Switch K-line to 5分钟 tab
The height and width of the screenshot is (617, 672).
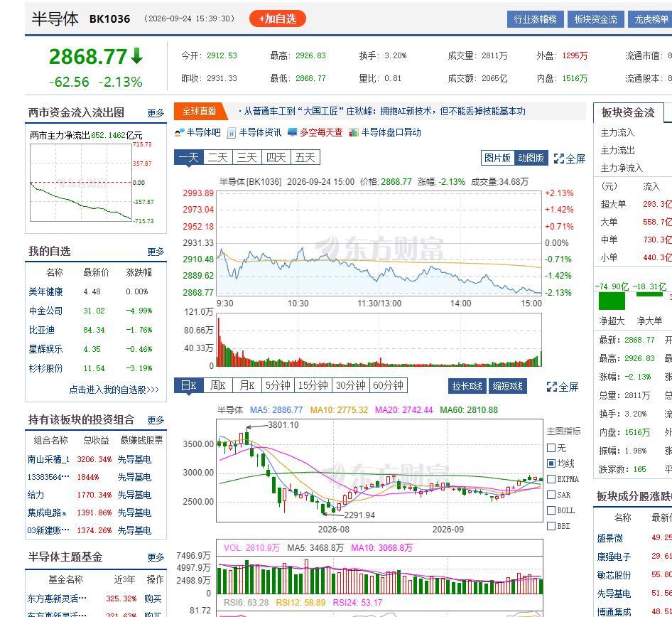tap(278, 385)
